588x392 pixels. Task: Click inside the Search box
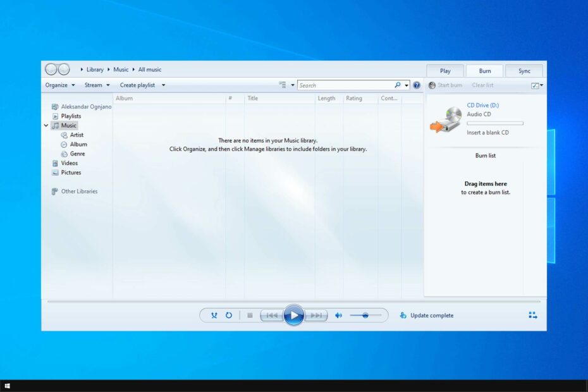pyautogui.click(x=348, y=84)
